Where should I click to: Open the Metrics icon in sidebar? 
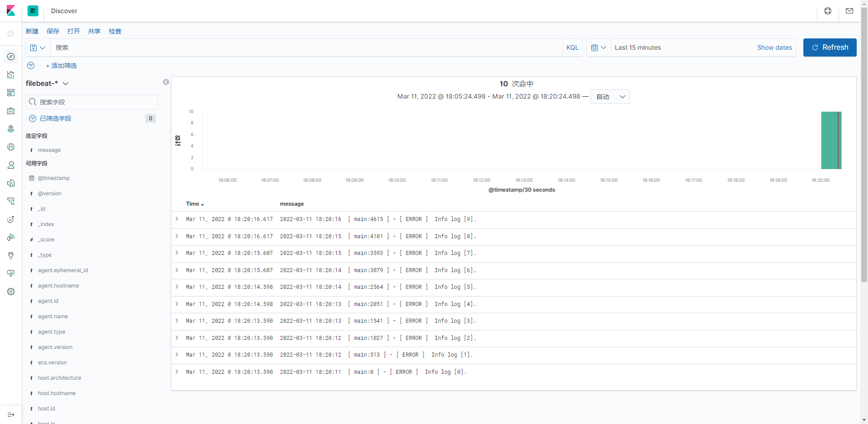pos(11,165)
